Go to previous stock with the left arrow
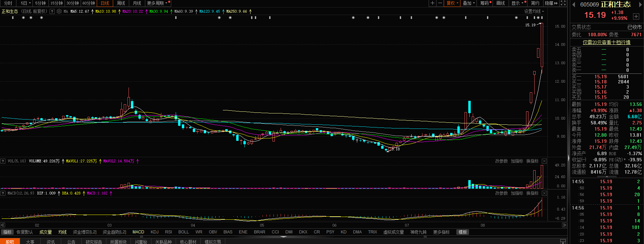This screenshot has height=244, width=644. (573, 4)
